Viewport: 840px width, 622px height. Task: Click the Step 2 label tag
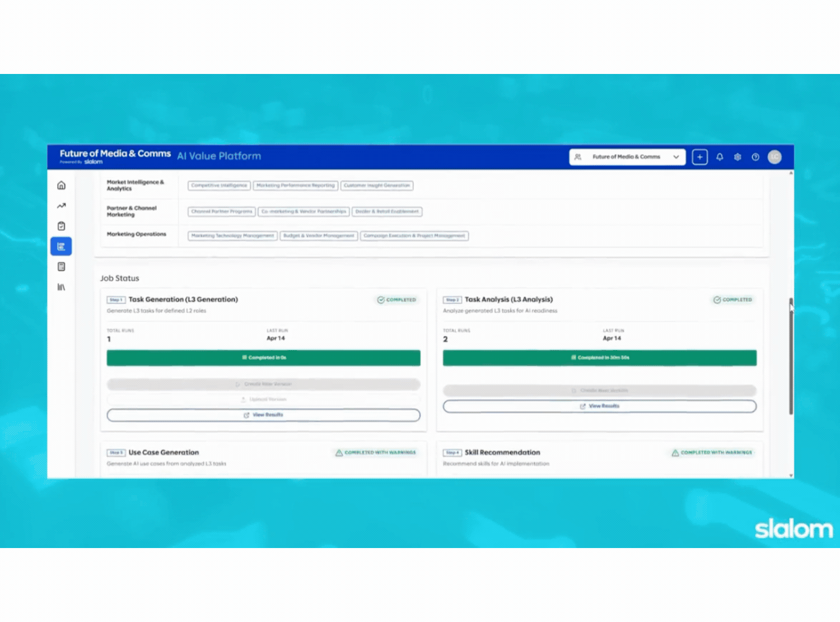coord(452,300)
